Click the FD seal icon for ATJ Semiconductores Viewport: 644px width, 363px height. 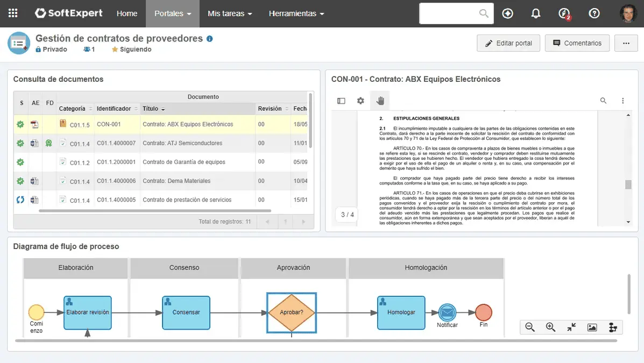tap(49, 143)
